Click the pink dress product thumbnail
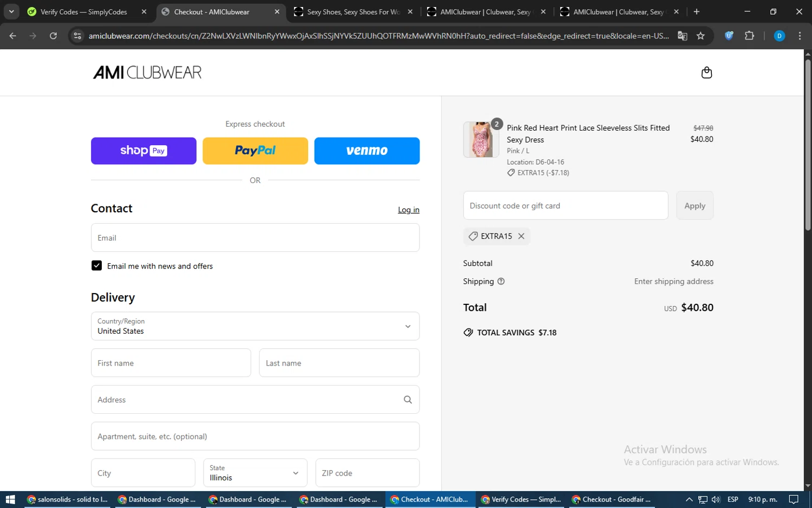 coord(481,139)
